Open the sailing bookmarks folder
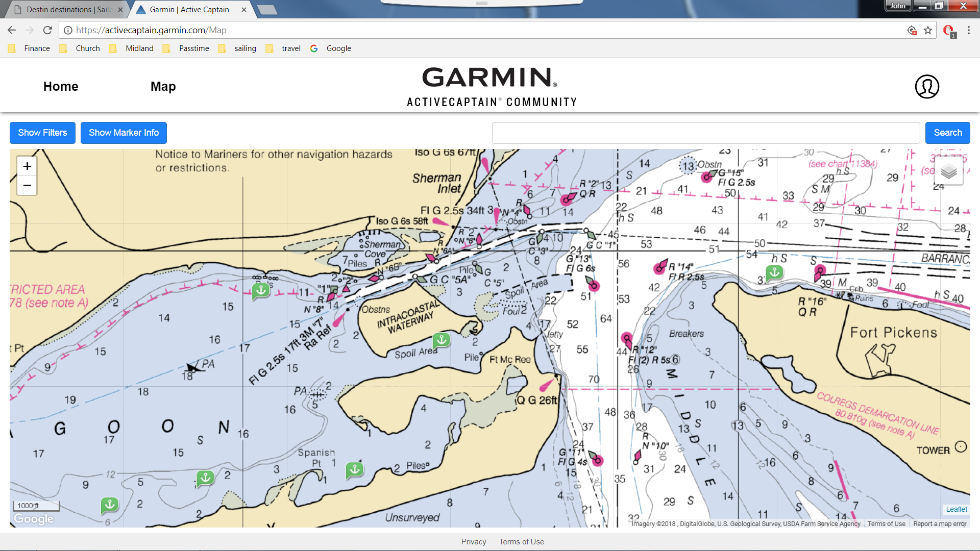 click(237, 48)
